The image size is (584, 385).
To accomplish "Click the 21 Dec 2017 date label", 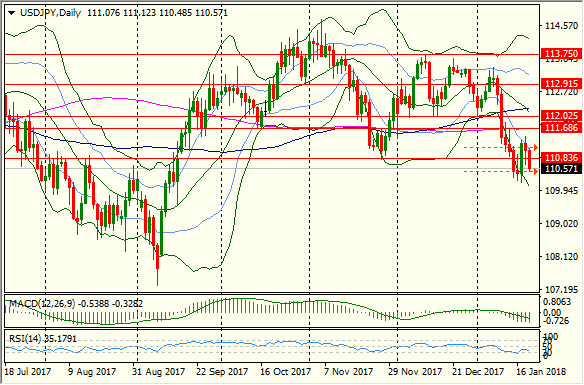I will pos(478,372).
